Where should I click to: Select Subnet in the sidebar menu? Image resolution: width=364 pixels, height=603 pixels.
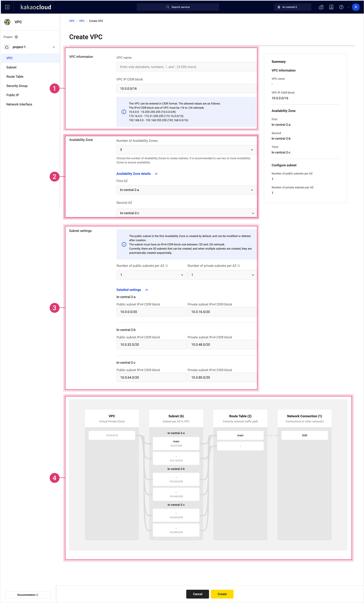(30, 67)
